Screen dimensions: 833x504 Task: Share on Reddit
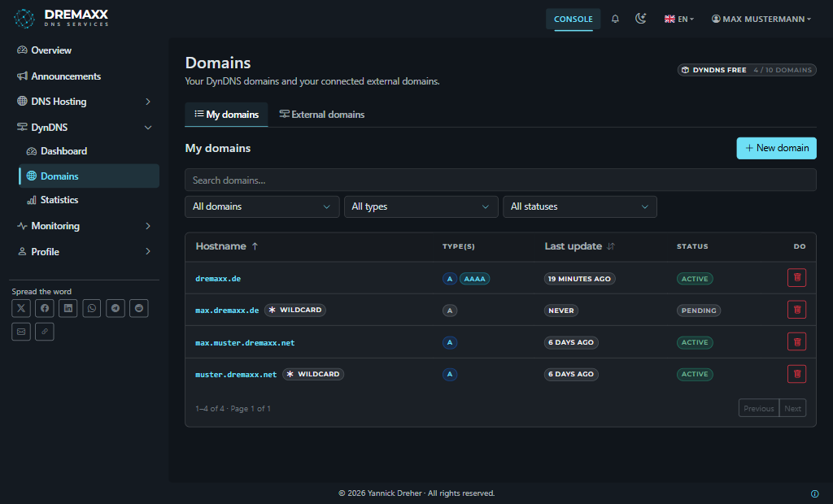pyautogui.click(x=138, y=308)
